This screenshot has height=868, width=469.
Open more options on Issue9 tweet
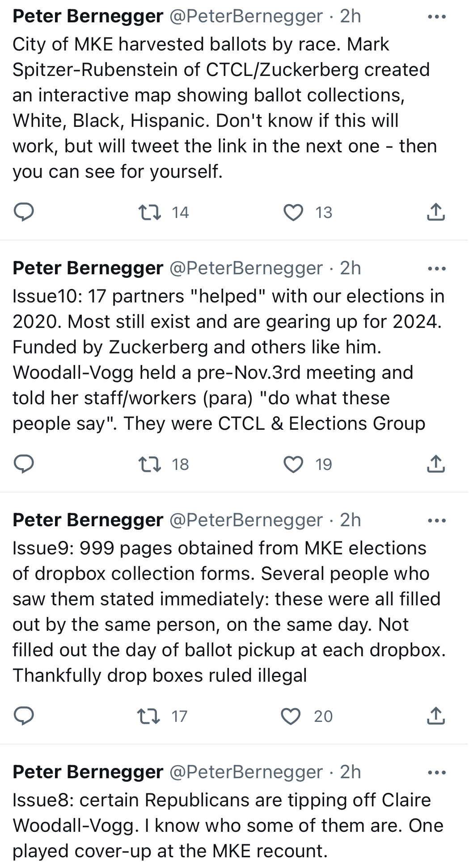tap(436, 521)
